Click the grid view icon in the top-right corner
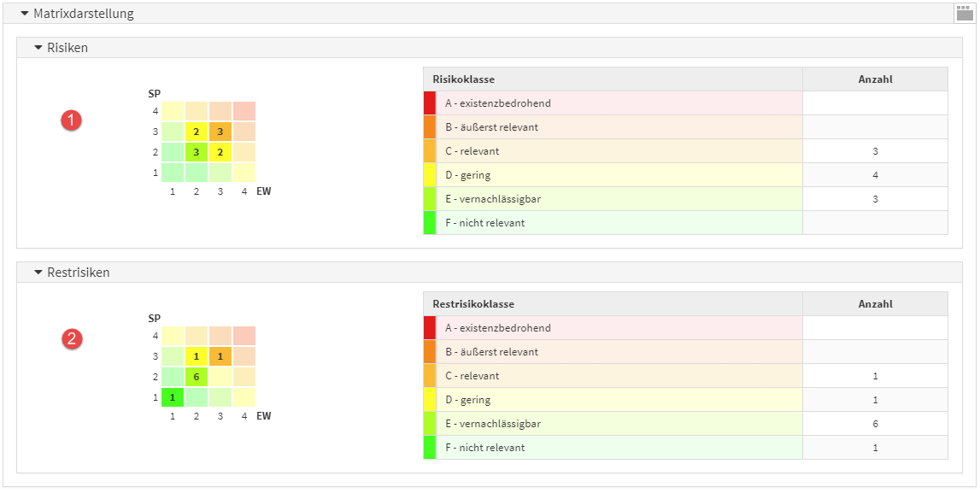The image size is (980, 493). 964,12
